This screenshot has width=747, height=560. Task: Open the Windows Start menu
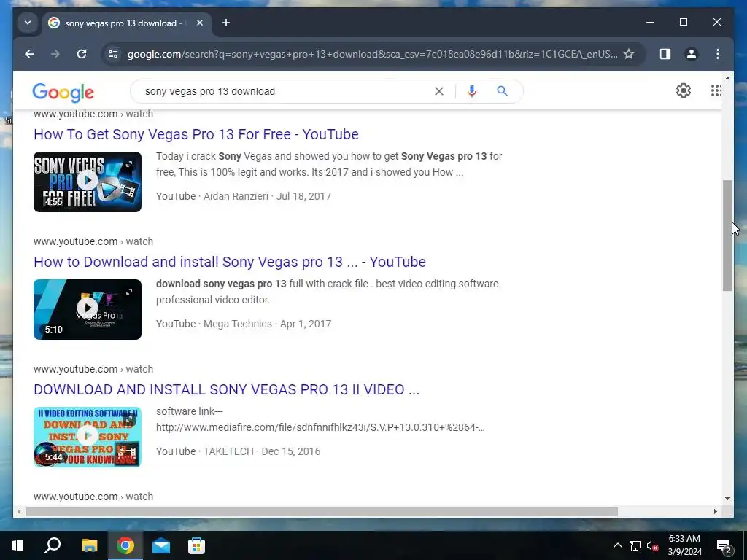tap(18, 545)
